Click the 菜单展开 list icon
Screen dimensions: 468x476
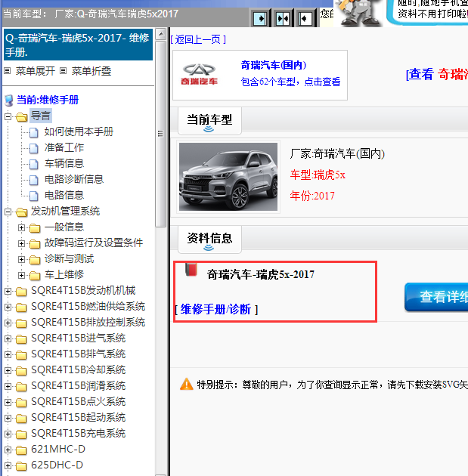pos(8,71)
